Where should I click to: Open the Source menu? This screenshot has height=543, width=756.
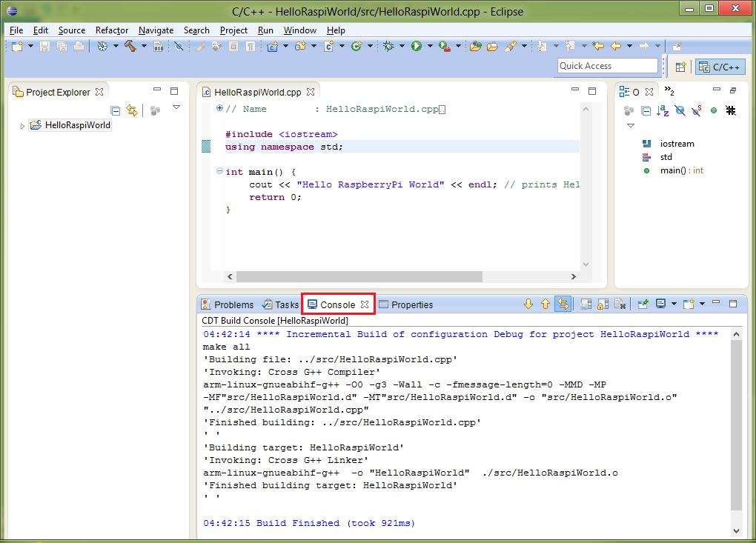click(71, 30)
